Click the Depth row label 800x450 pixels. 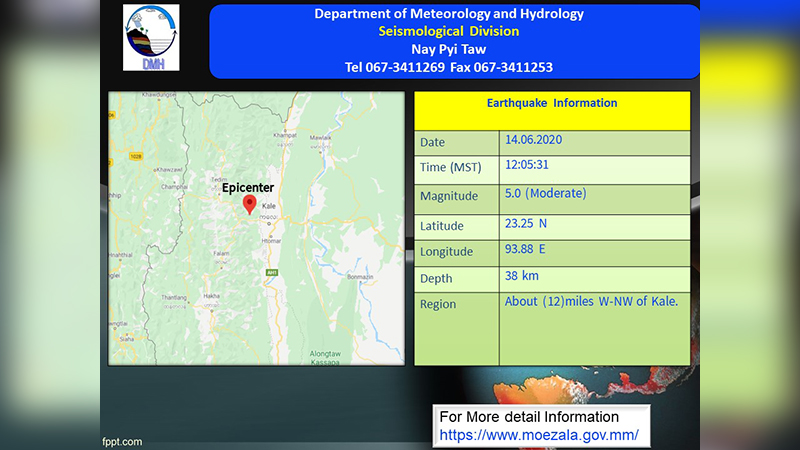tap(436, 279)
